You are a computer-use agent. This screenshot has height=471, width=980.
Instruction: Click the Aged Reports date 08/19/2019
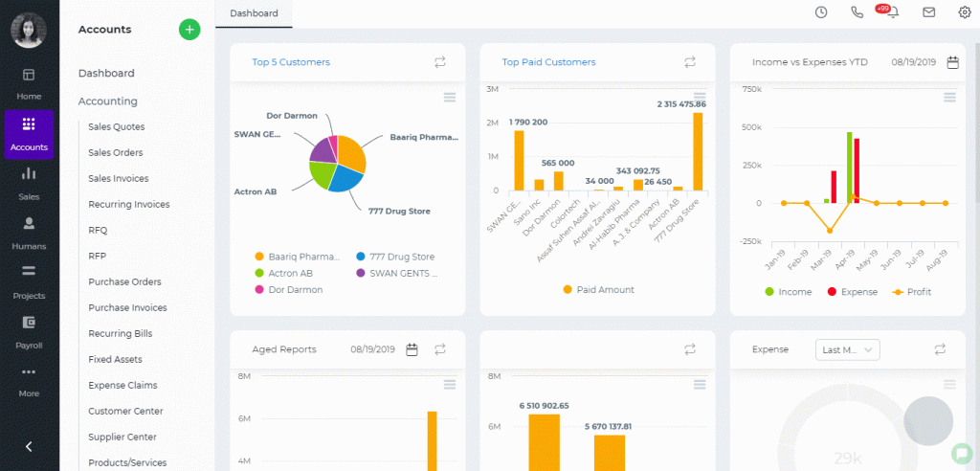pos(372,349)
